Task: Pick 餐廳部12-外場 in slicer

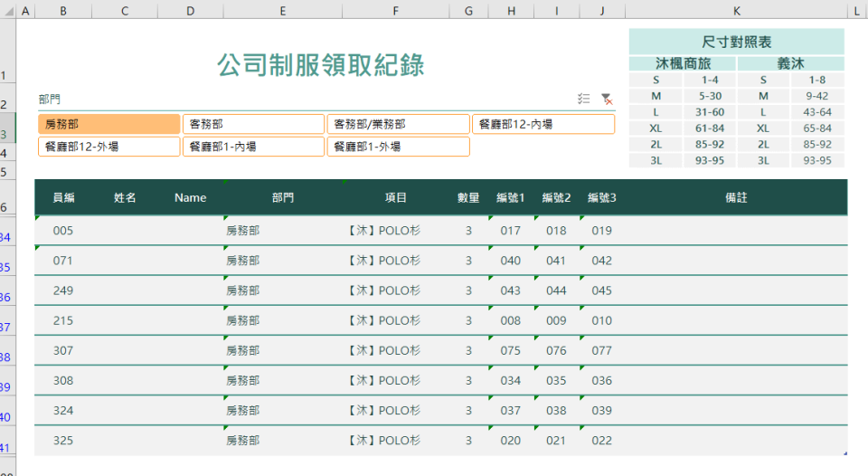Action: [109, 147]
